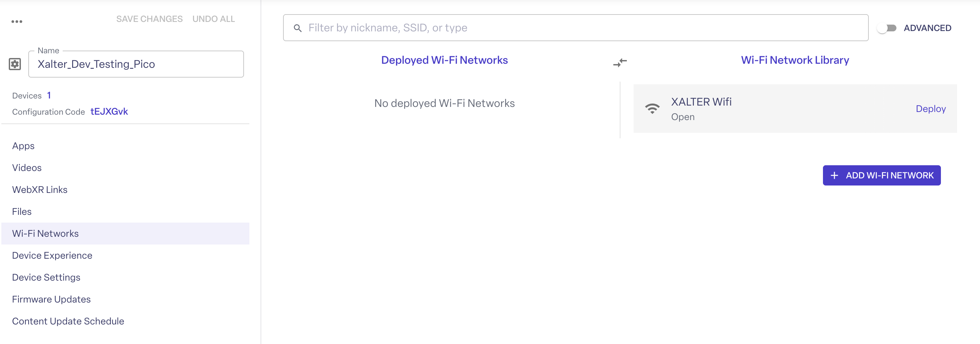Click Add Wi-Fi Network button

[882, 175]
